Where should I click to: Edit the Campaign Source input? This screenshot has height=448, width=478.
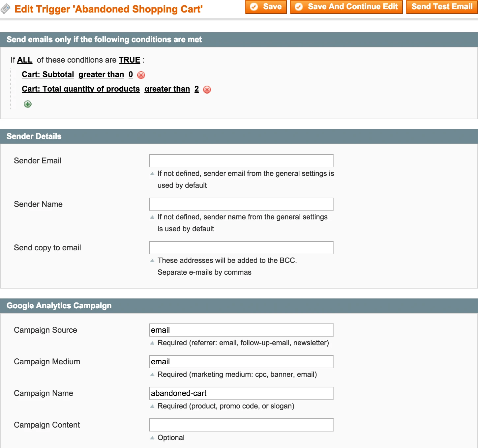coord(241,330)
